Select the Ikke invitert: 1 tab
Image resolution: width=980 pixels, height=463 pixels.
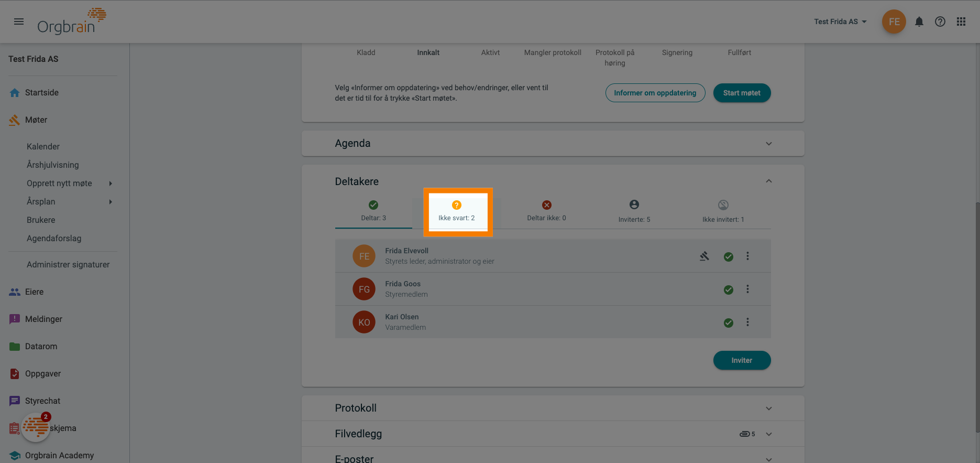[723, 211]
